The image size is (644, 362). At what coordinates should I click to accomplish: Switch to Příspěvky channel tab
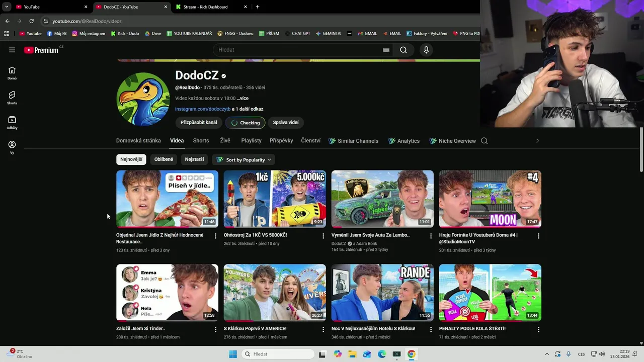pyautogui.click(x=281, y=141)
